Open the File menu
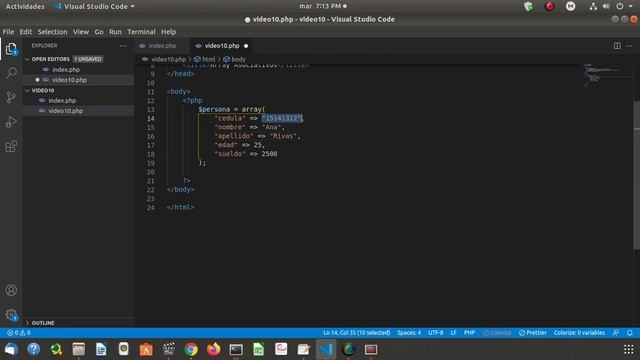The image size is (640, 360). [8, 32]
